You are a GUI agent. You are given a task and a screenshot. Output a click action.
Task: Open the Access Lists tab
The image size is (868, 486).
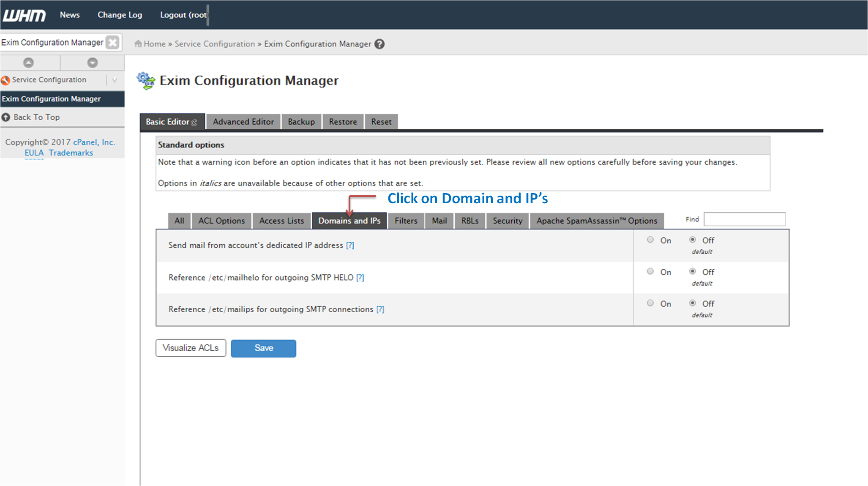[x=281, y=221]
